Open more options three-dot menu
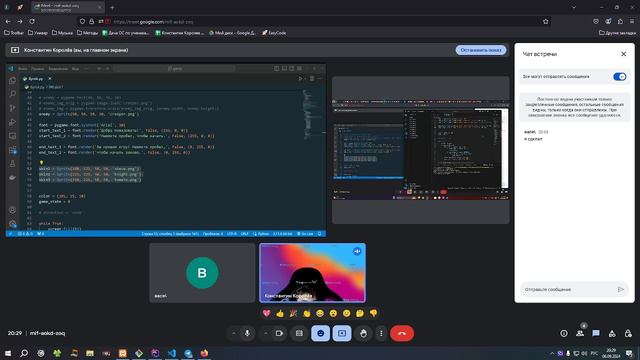The width and height of the screenshot is (640, 360). point(381,333)
